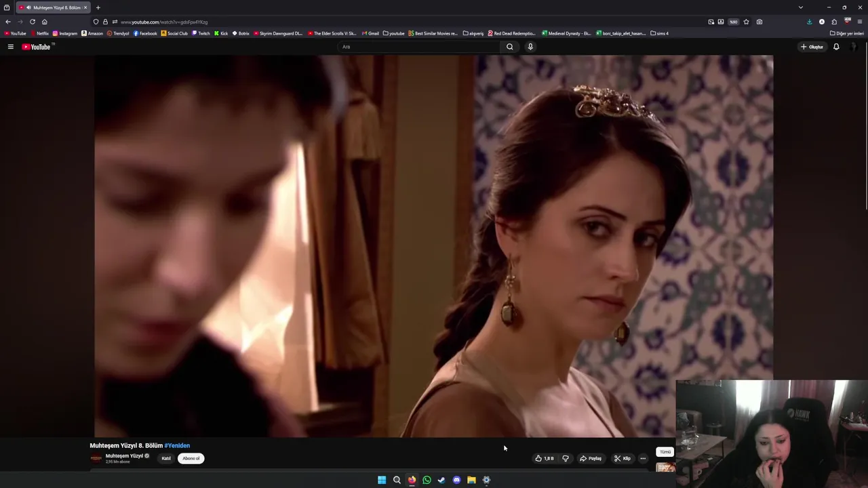The height and width of the screenshot is (488, 868).
Task: Open Kick bookmark
Action: 221,33
